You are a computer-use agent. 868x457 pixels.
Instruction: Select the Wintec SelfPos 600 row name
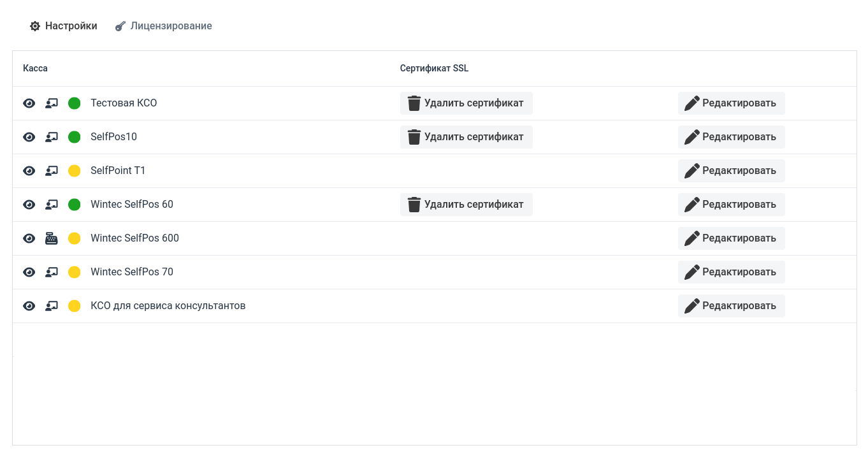click(134, 238)
